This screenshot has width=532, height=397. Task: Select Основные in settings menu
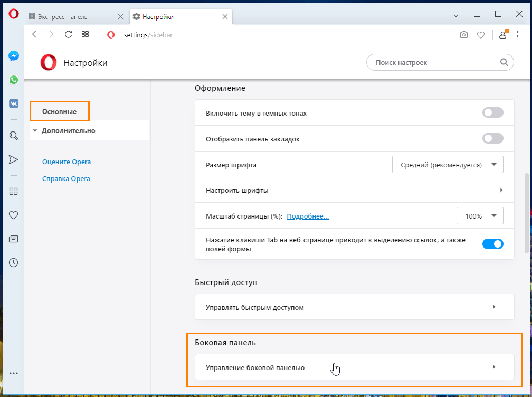coord(59,111)
